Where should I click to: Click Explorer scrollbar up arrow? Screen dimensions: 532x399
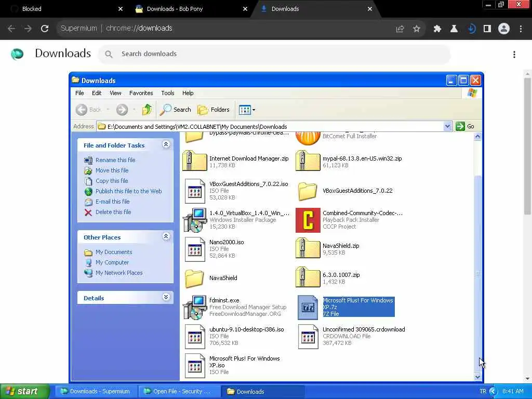477,137
